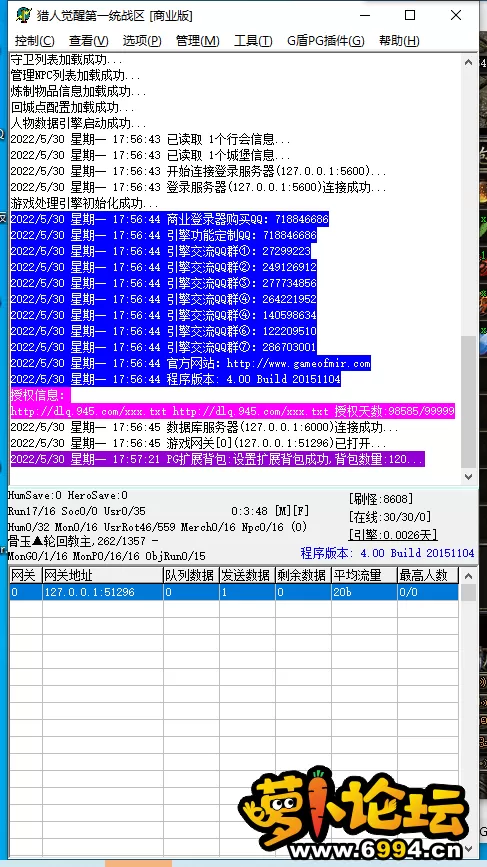487x867 pixels.
Task: Click the 0:3:48 [M][F] uptime text
Action: (269, 511)
